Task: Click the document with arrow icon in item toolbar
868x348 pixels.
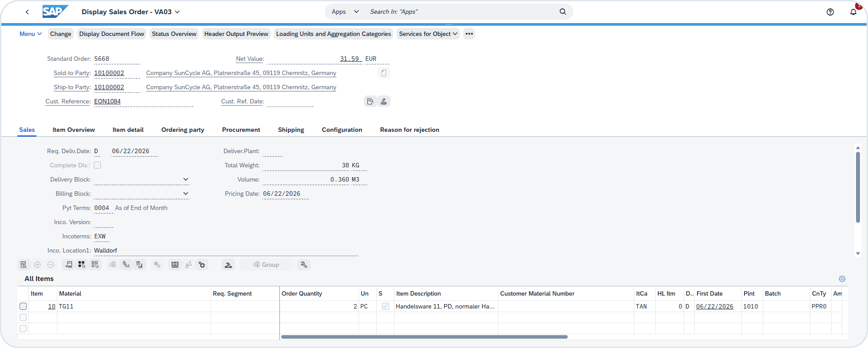Action: [68, 265]
